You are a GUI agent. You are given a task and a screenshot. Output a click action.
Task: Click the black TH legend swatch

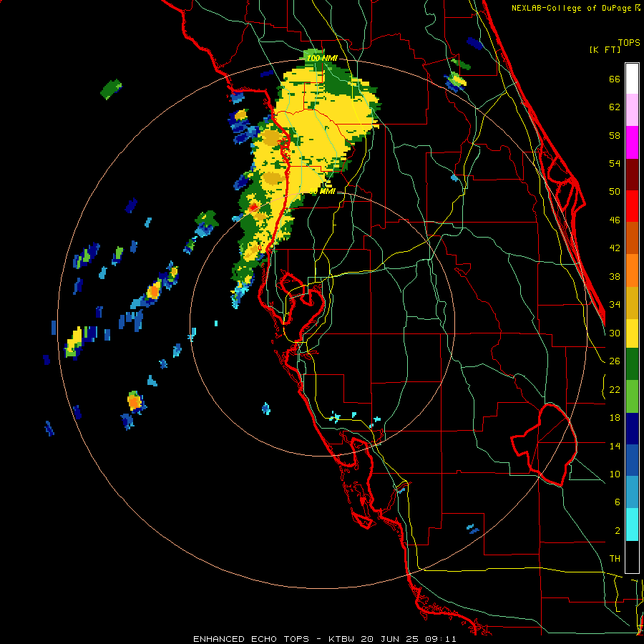632,557
